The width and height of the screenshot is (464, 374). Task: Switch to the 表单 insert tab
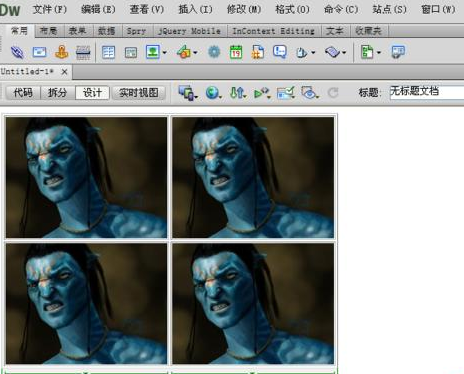(78, 31)
